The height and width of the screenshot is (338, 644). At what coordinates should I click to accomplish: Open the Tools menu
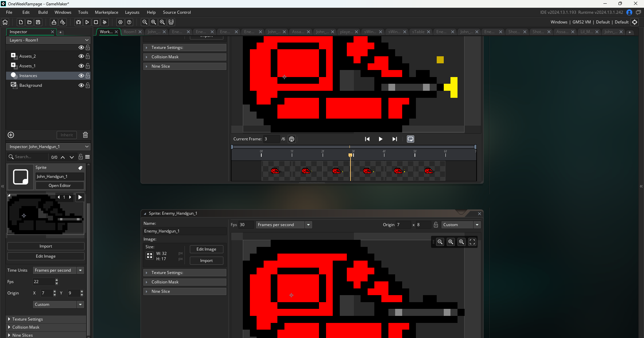click(83, 12)
